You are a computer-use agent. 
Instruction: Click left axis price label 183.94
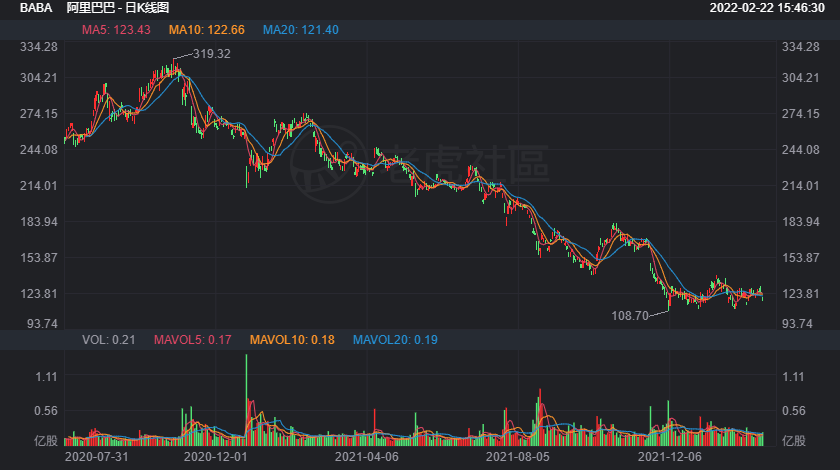pyautogui.click(x=39, y=222)
